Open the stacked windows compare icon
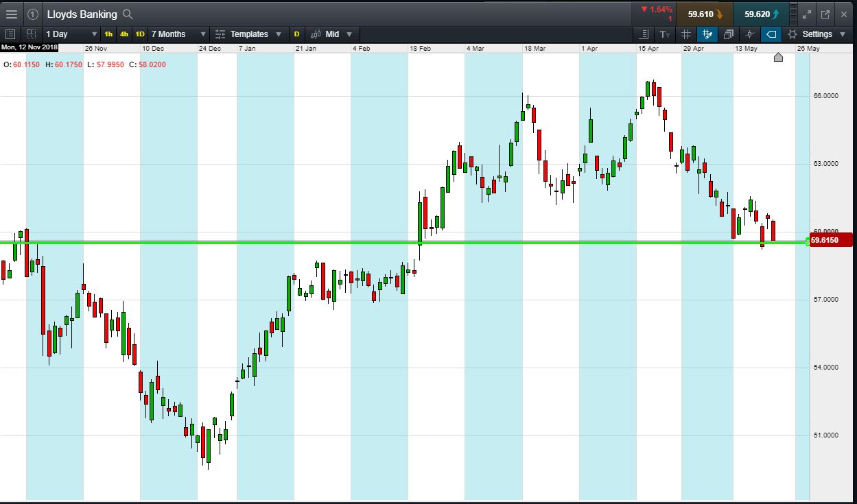The width and height of the screenshot is (857, 504). coord(728,34)
